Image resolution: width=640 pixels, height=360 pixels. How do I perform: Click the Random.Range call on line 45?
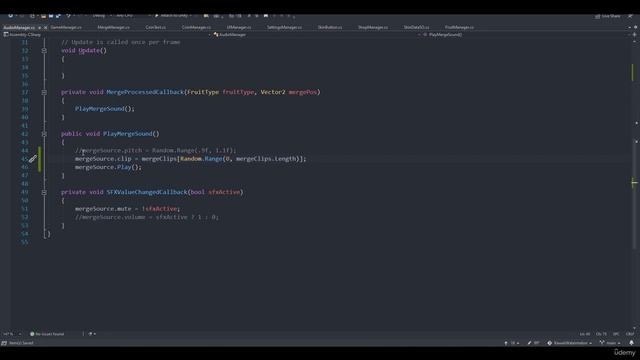201,159
